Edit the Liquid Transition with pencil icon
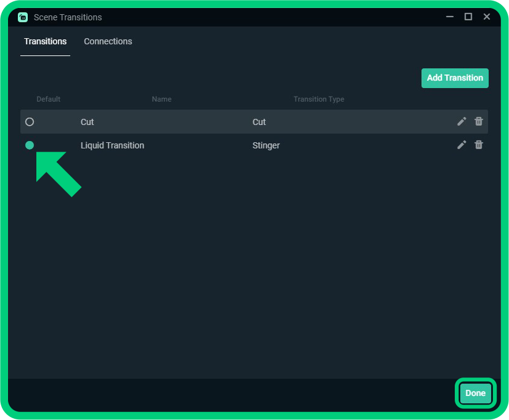509x420 pixels. pos(462,145)
